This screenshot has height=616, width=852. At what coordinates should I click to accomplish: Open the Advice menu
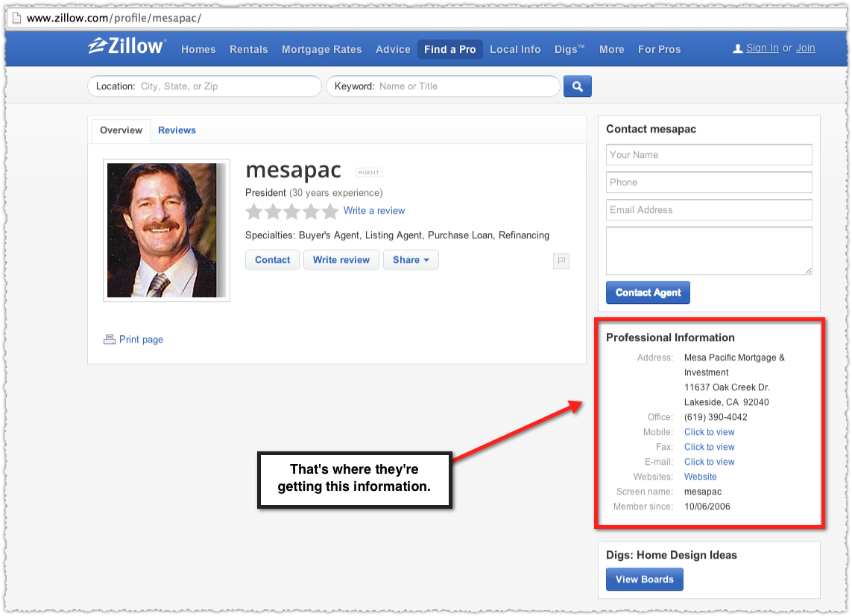393,49
